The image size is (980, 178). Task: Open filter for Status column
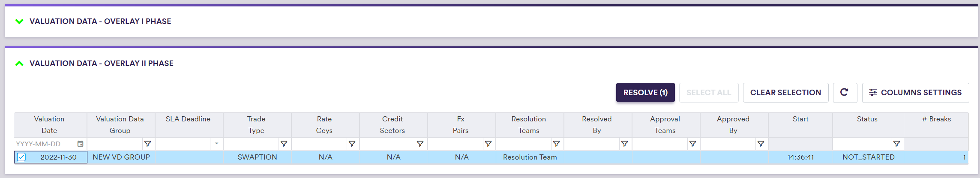click(x=896, y=144)
